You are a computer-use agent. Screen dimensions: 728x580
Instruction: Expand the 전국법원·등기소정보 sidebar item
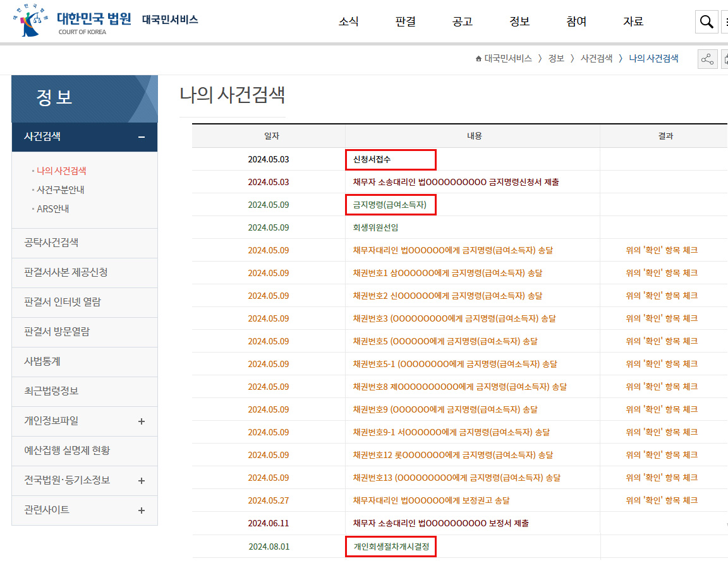[x=142, y=481]
